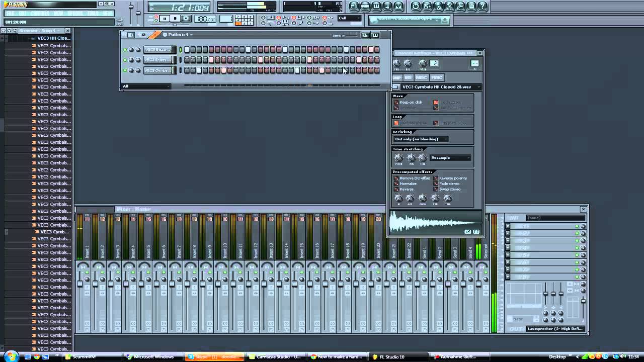Click the POGO knob in Precomputed effects
Viewport: 644px width, 362px height.
(423, 198)
